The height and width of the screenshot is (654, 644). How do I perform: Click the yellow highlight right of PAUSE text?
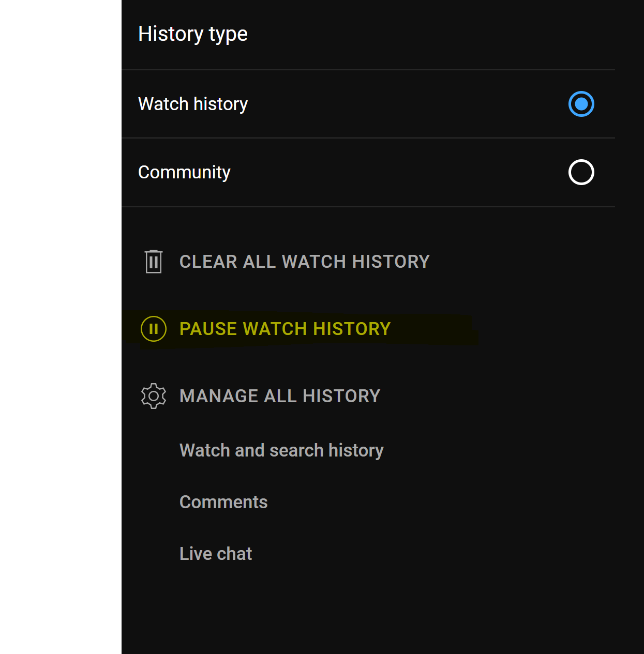pyautogui.click(x=432, y=329)
